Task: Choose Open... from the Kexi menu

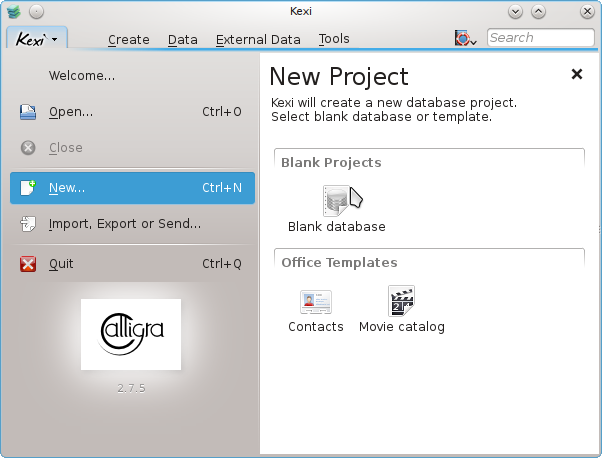Action: click(71, 112)
